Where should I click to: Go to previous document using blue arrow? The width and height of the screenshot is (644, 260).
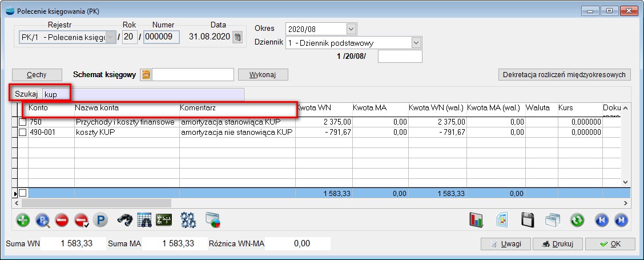(602, 220)
